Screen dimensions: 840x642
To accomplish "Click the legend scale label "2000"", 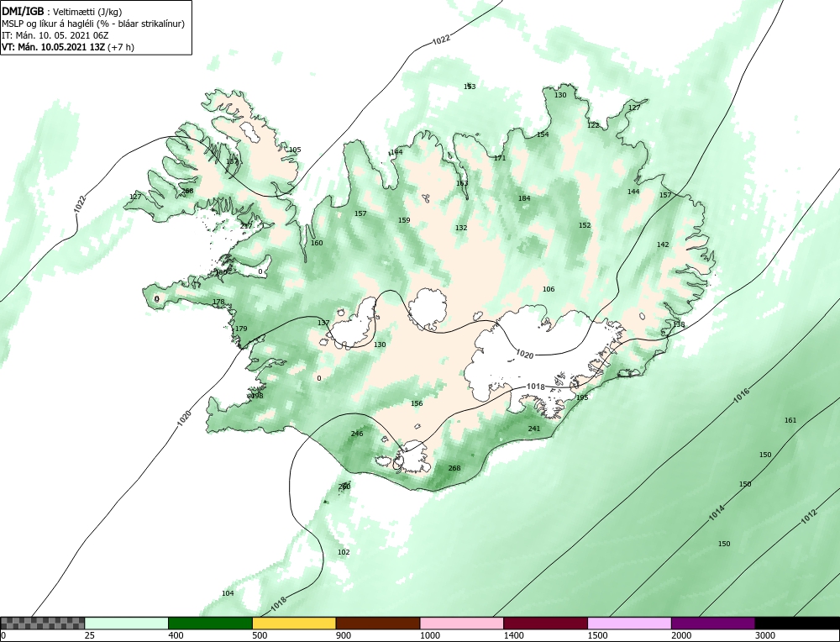I will tap(680, 635).
